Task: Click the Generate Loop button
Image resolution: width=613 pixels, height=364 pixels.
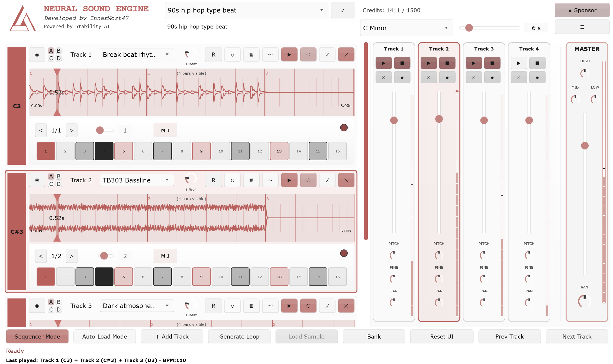Action: [239, 336]
